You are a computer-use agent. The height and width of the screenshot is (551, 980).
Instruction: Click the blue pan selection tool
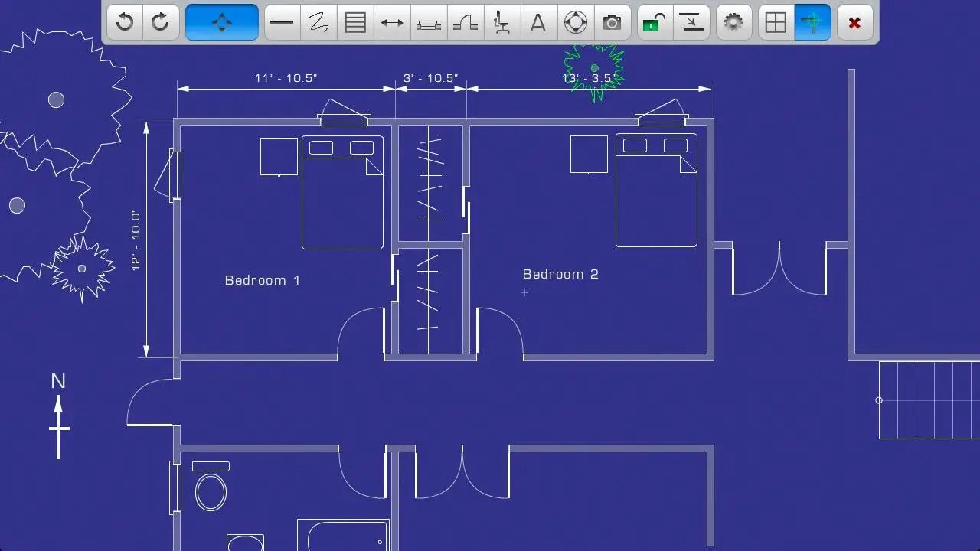pyautogui.click(x=221, y=22)
